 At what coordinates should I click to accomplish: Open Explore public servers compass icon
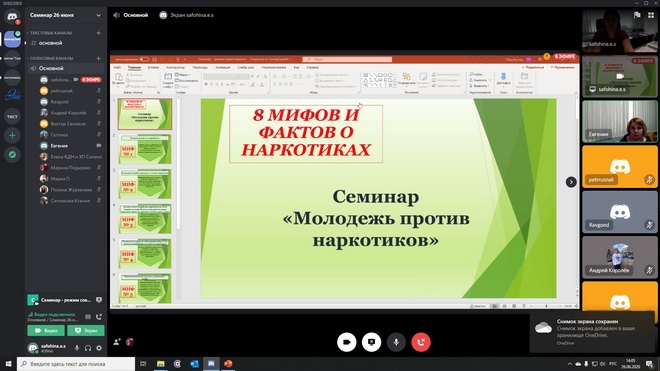click(x=12, y=155)
